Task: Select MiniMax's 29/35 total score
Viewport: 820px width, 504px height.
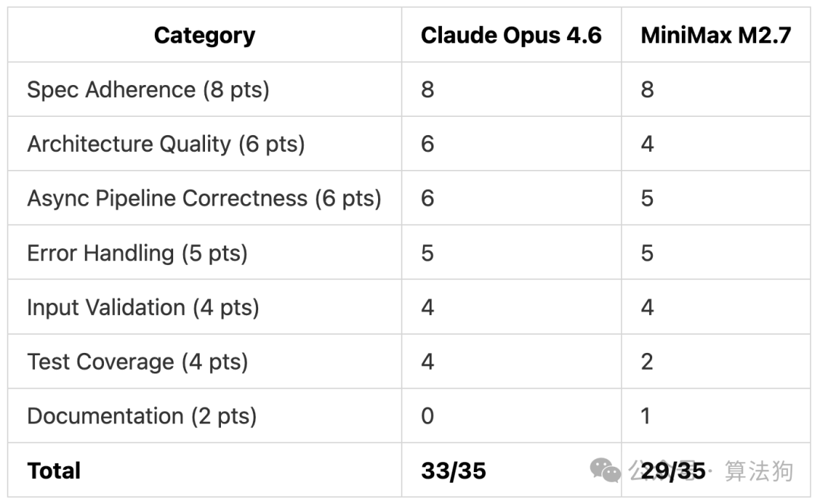Action: (673, 471)
